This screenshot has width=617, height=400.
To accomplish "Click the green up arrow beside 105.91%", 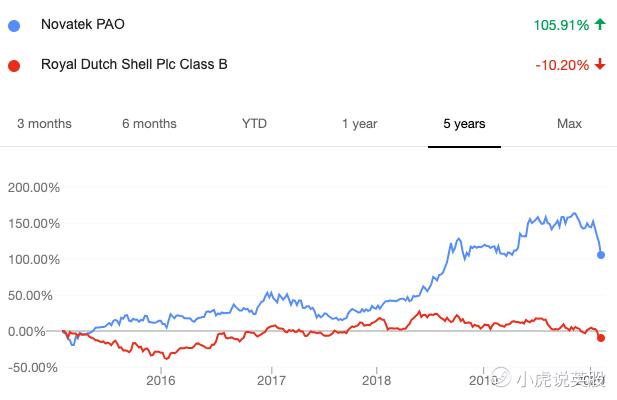I will click(x=599, y=25).
